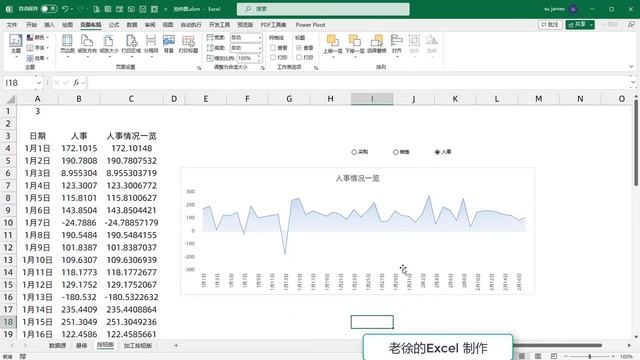Expand the Name Box dropdown arrow

click(39, 83)
